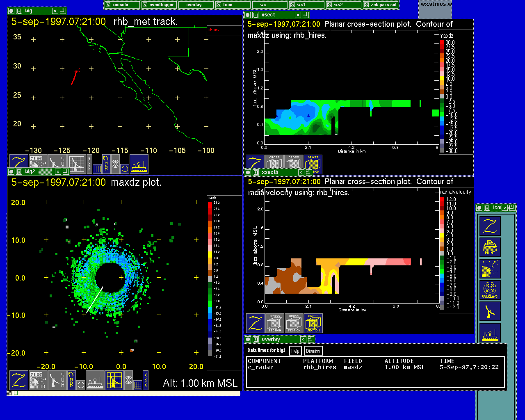Select highlighted CROSS SECTION icon in xsectb window

pyautogui.click(x=313, y=323)
